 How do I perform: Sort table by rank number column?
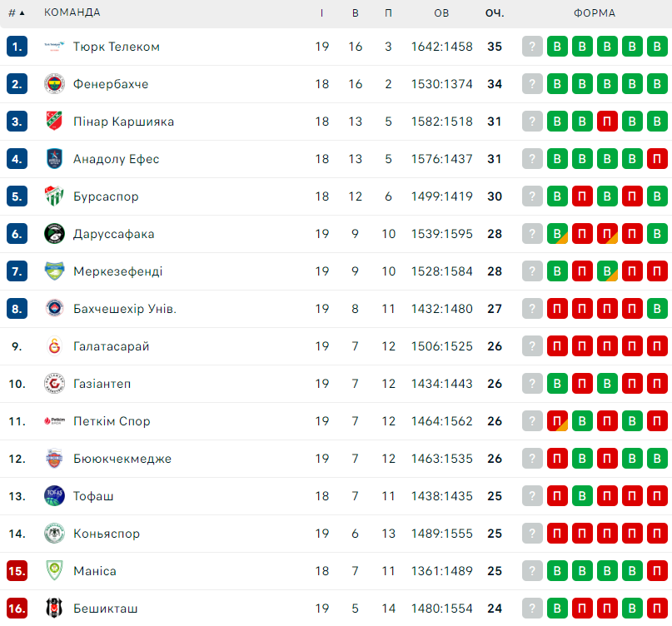point(17,12)
